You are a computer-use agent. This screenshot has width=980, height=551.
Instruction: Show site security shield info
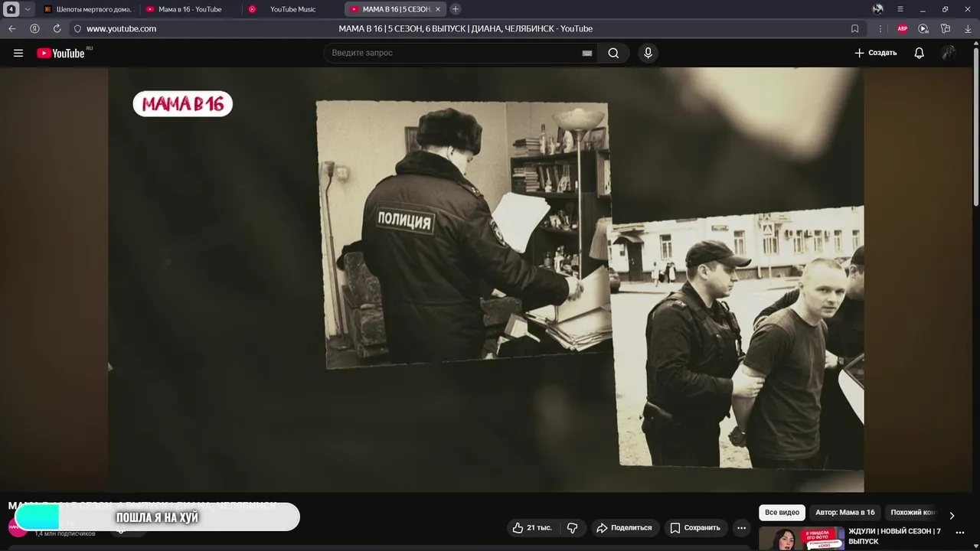click(77, 28)
